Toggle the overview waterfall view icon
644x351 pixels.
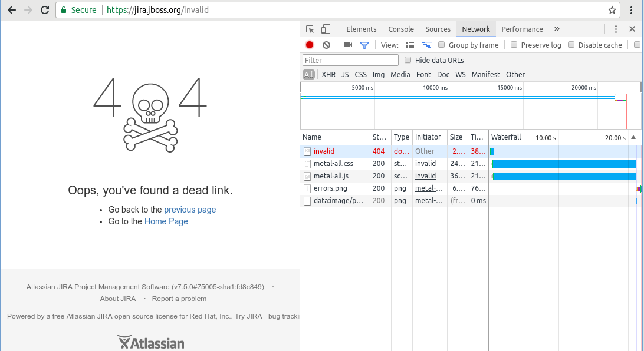[x=426, y=45]
